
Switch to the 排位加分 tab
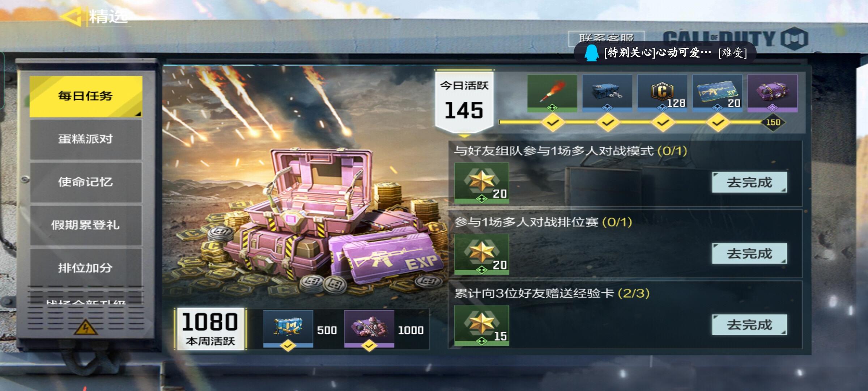point(86,268)
